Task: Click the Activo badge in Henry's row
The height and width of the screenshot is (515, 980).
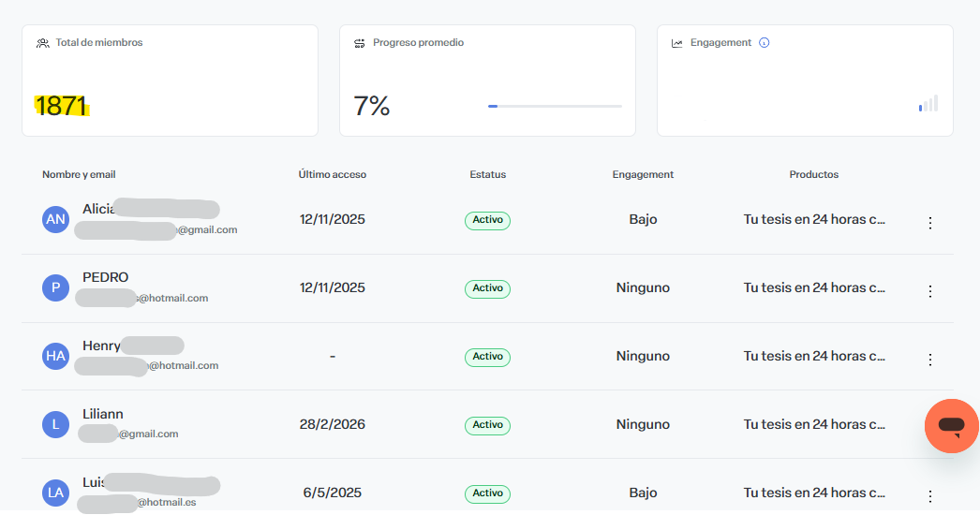Action: click(x=487, y=356)
